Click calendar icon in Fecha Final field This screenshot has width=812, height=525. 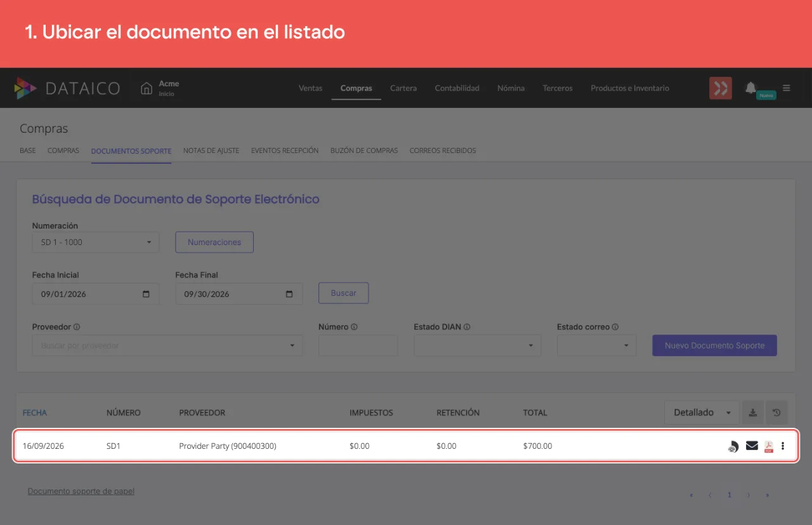289,294
